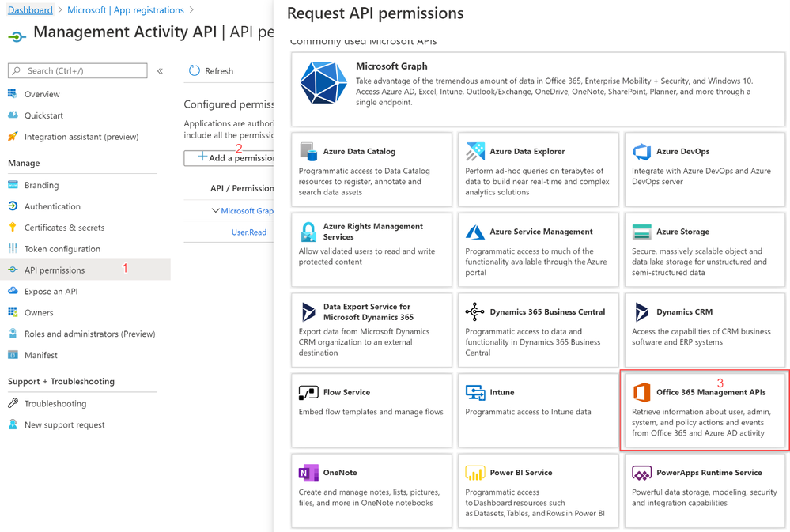790x532 pixels.
Task: Collapse the Microsoft Graph permissions group
Action: [215, 210]
